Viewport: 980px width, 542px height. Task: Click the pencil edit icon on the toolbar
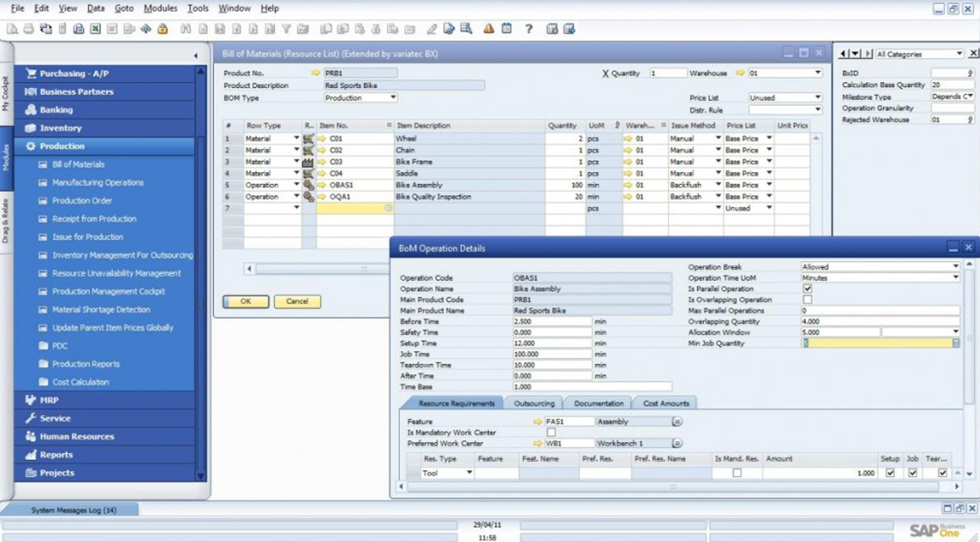(432, 29)
